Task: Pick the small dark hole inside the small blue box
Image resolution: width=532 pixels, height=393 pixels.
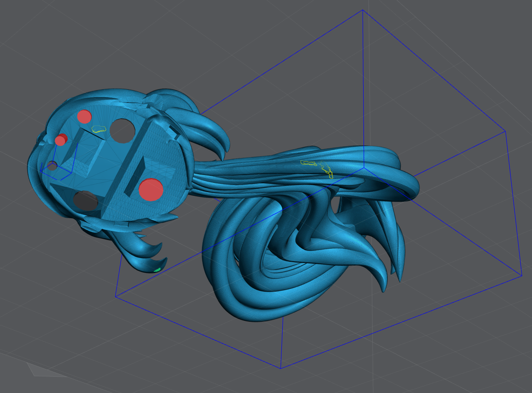Action: (52, 166)
